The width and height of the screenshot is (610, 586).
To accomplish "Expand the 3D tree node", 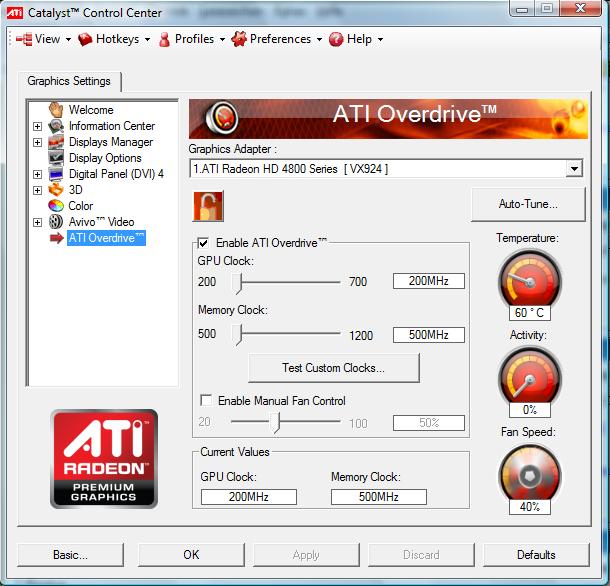I will pyautogui.click(x=37, y=190).
